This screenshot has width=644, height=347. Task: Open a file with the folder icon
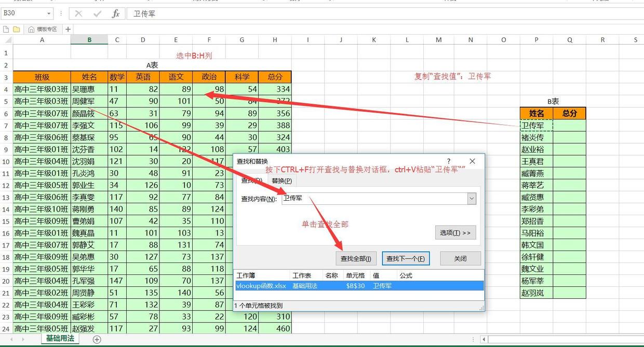click(17, 29)
